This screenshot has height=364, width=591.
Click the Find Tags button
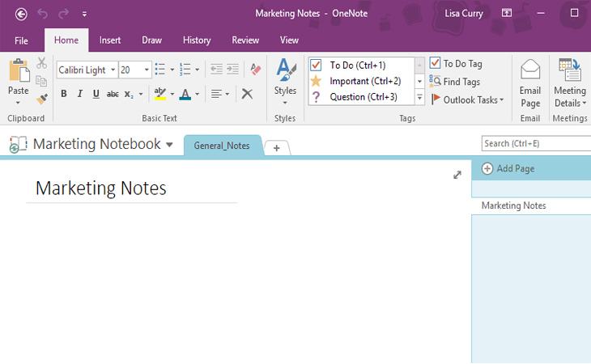[455, 82]
